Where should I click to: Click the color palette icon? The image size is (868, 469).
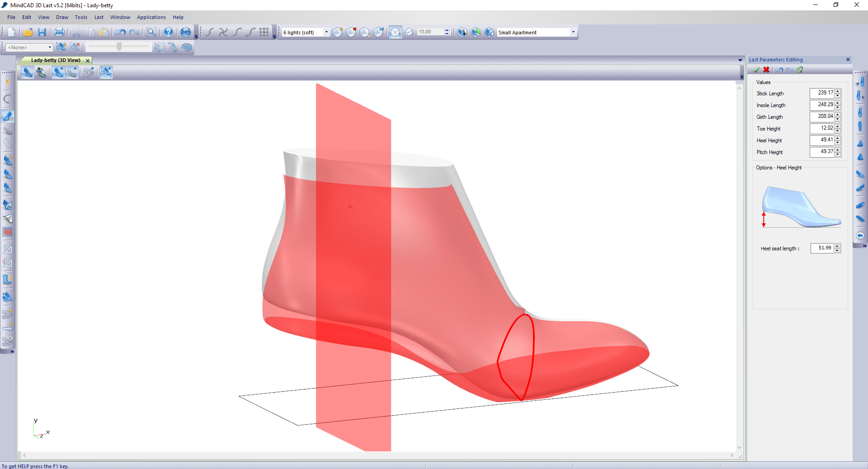(x=187, y=47)
